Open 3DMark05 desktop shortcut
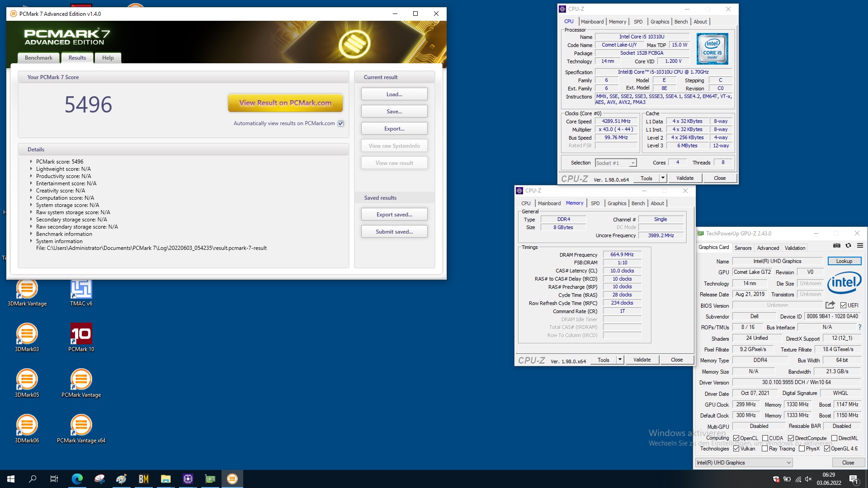The width and height of the screenshot is (868, 488). click(x=27, y=383)
